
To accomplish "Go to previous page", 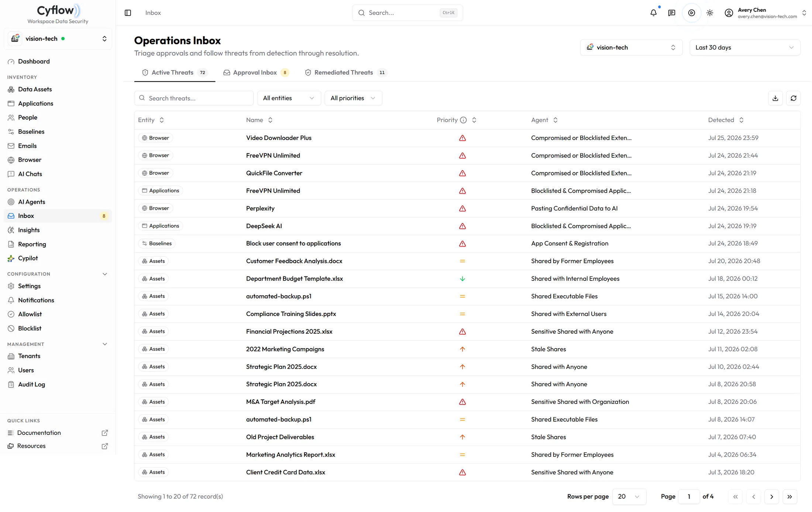I will [x=753, y=496].
